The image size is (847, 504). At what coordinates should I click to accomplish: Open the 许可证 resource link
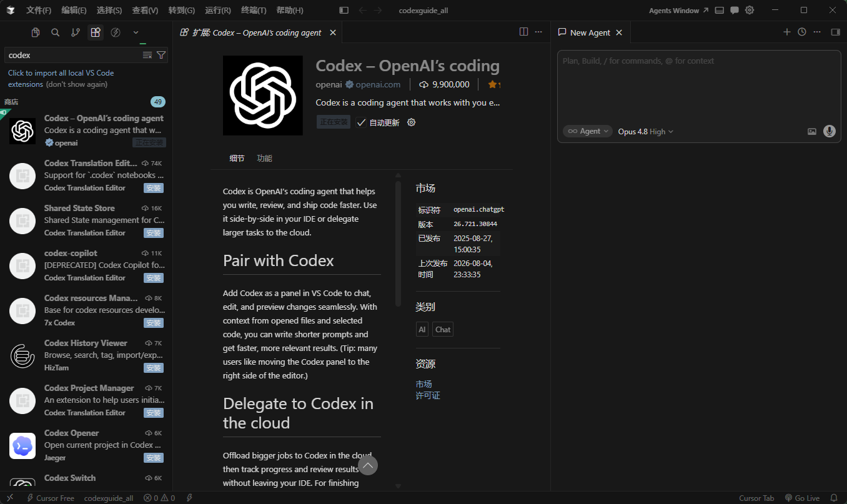click(428, 395)
